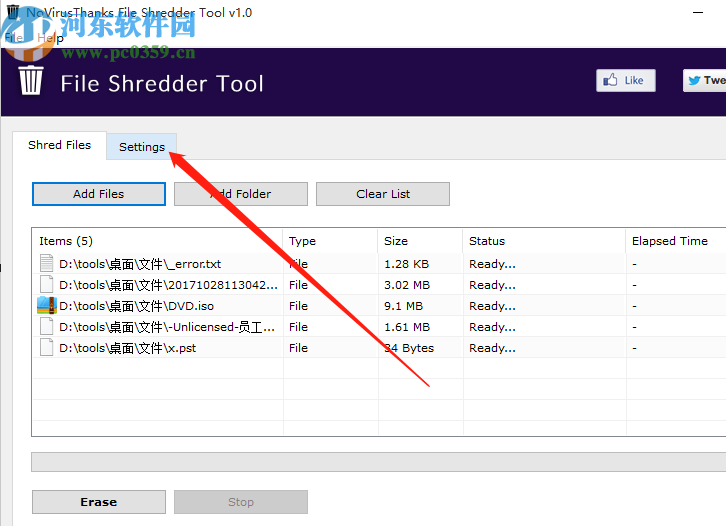This screenshot has width=726, height=526.
Task: Select the Shred Files tab
Action: [59, 145]
